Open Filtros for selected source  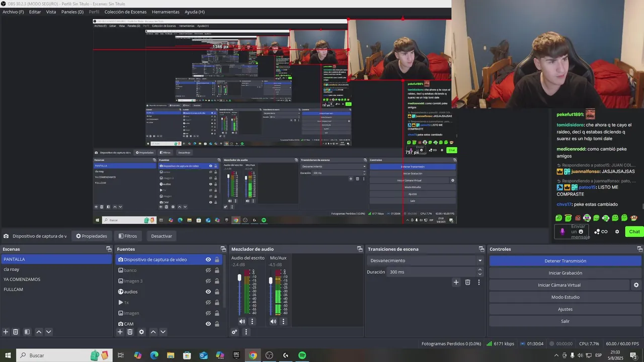point(127,236)
